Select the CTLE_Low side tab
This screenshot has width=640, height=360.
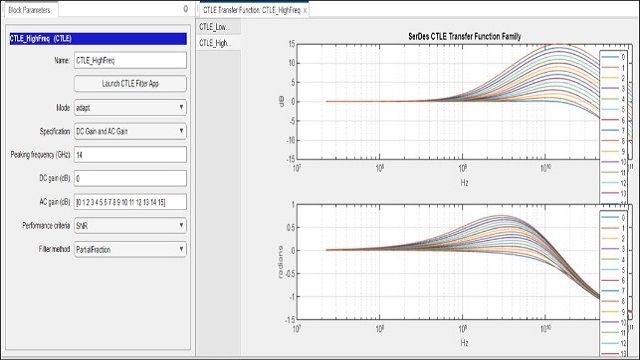pyautogui.click(x=218, y=27)
